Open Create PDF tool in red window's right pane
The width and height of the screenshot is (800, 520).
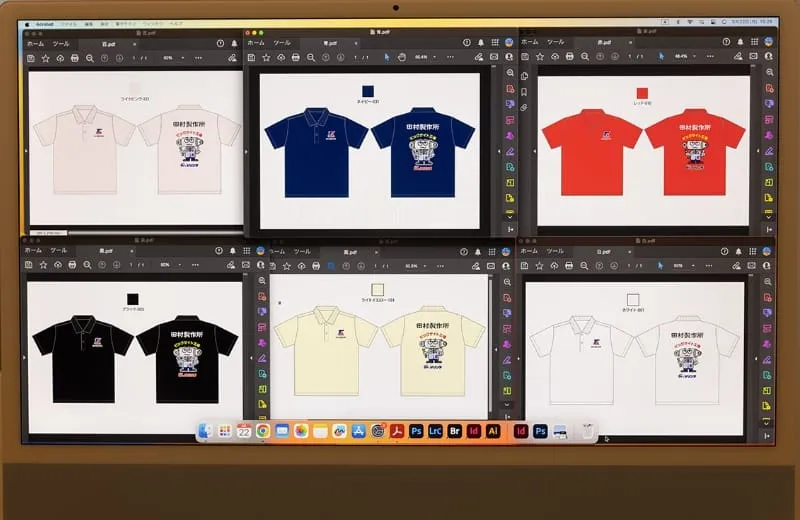coord(769,88)
